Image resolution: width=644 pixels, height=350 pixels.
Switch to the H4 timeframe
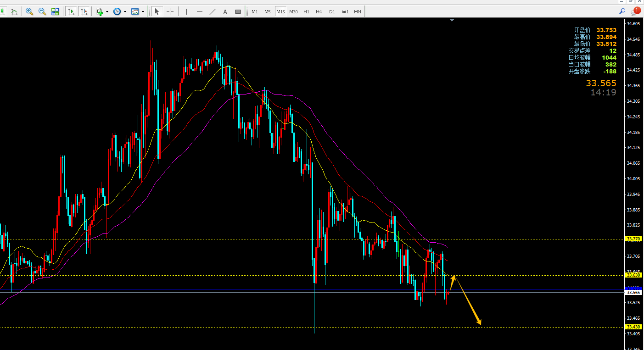click(x=319, y=11)
